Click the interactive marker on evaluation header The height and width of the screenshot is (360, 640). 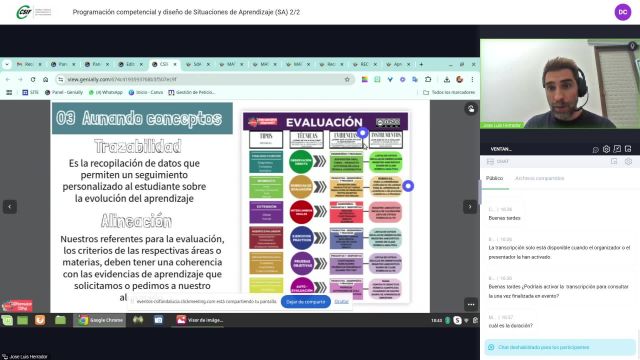pyautogui.click(x=362, y=133)
